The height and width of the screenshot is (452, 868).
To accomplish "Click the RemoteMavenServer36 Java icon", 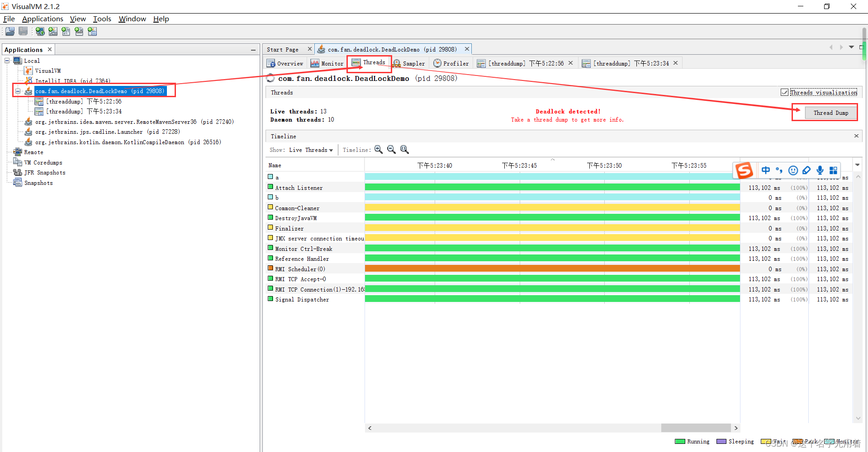I will coord(28,122).
